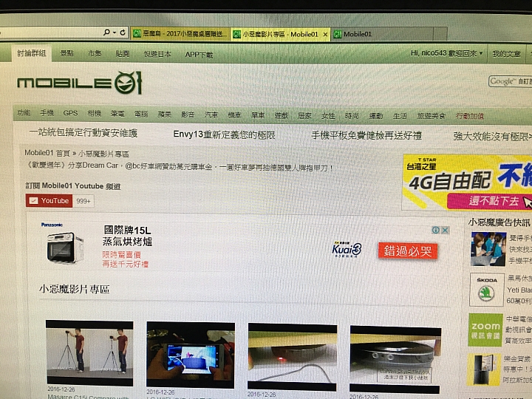Open the 遊戲 category
532x399 pixels.
pyautogui.click(x=282, y=116)
